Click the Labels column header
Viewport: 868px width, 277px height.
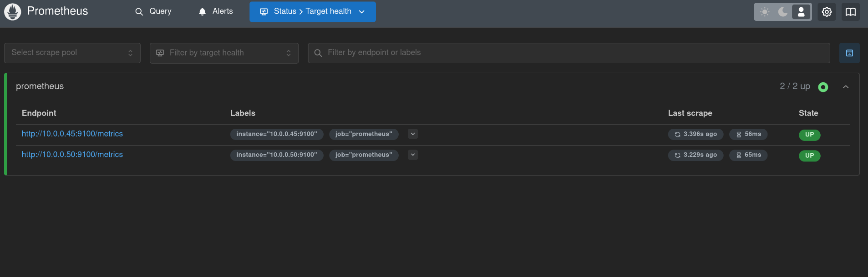click(x=243, y=113)
